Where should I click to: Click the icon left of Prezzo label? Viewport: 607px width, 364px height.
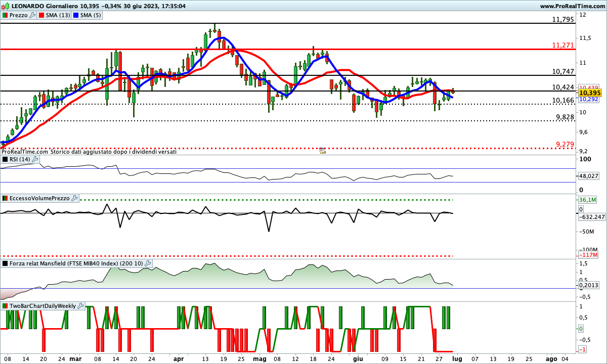click(x=6, y=15)
